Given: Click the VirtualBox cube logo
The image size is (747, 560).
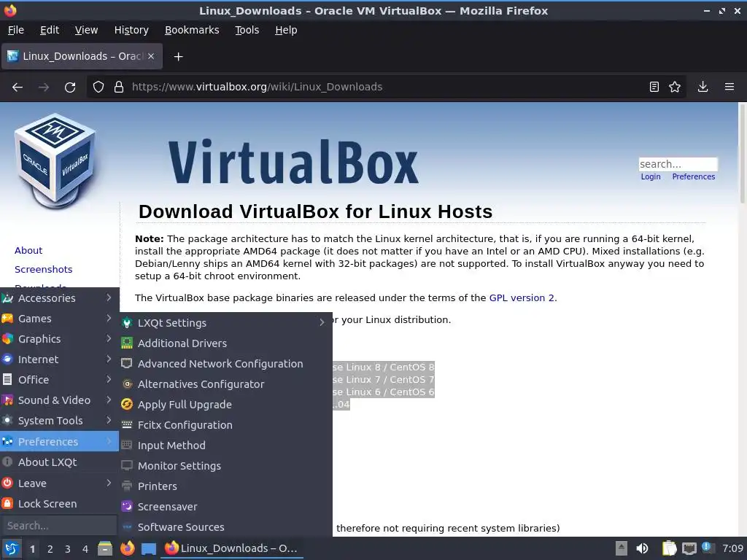Looking at the screenshot, I should click(55, 161).
